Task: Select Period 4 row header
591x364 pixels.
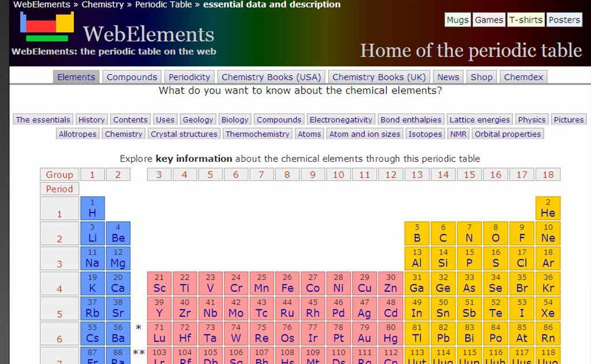Action: tap(59, 283)
